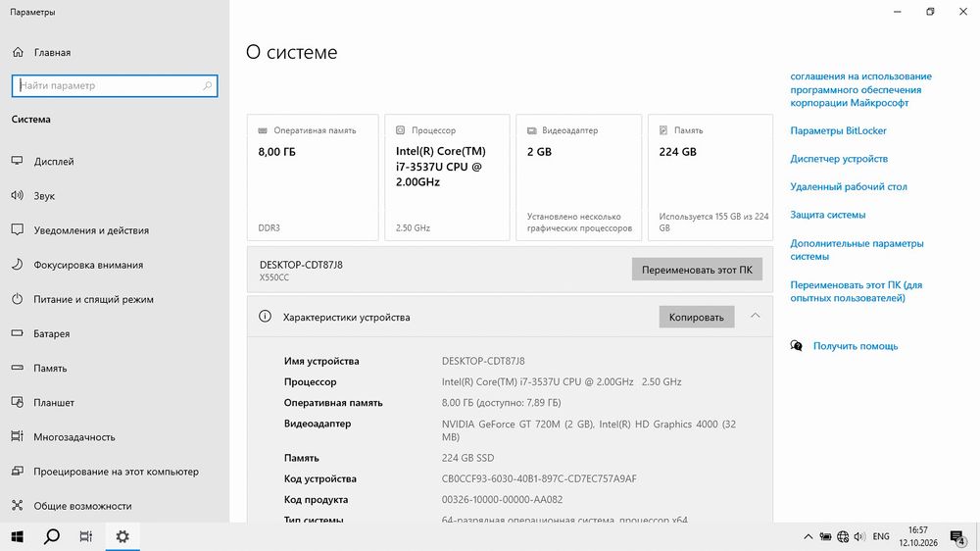This screenshot has height=551, width=980.
Task: Open the notification center icon
Action: pyautogui.click(x=957, y=537)
